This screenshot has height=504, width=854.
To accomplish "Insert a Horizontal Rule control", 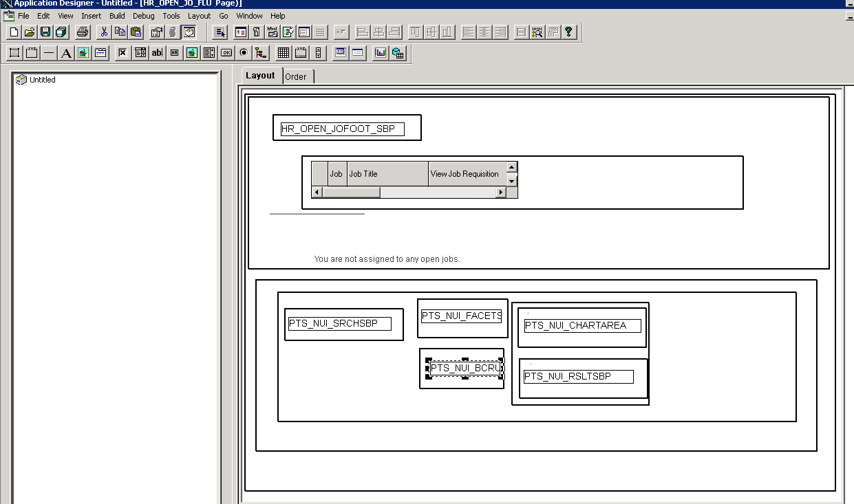I will coord(48,52).
